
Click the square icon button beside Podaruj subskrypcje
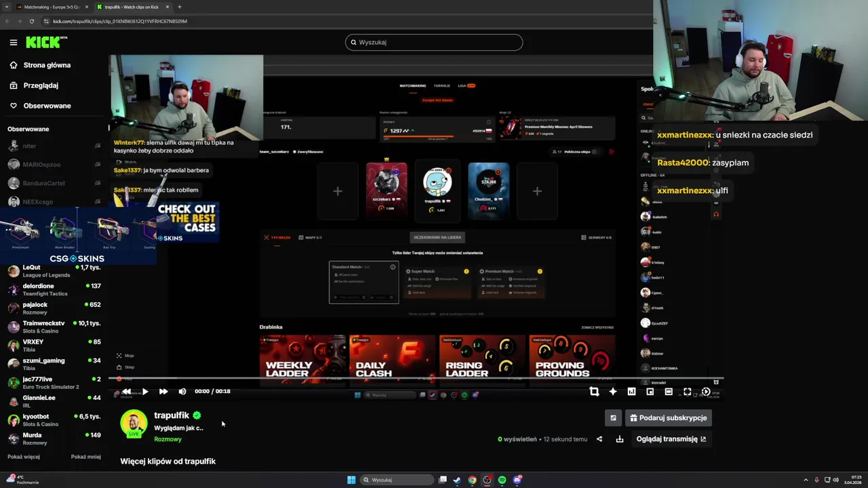click(x=613, y=418)
